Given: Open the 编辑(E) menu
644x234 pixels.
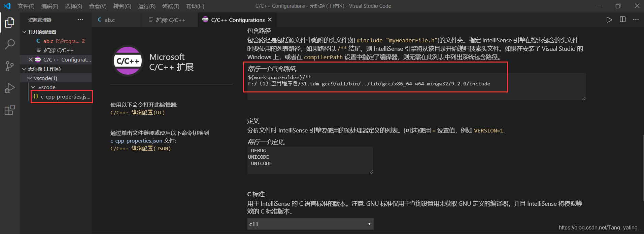Looking at the screenshot, I should point(49,6).
